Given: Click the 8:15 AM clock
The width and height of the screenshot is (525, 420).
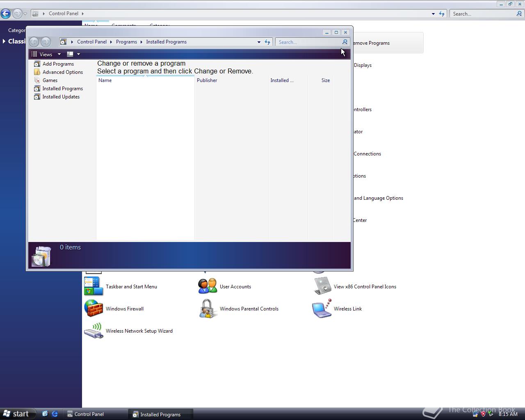Looking at the screenshot, I should pyautogui.click(x=508, y=414).
